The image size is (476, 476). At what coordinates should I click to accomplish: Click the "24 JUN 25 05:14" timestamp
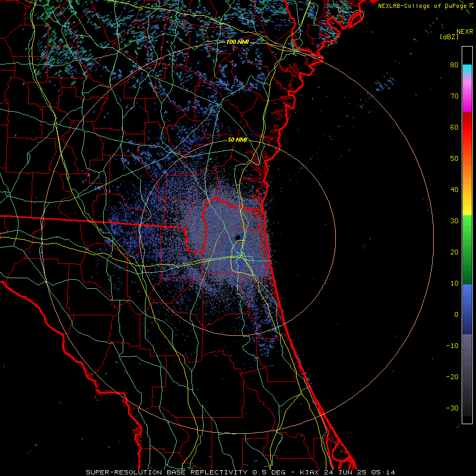pyautogui.click(x=360, y=472)
